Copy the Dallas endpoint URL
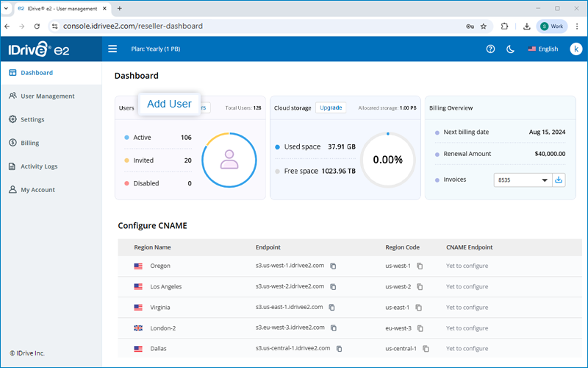Image resolution: width=588 pixels, height=368 pixels. point(339,348)
